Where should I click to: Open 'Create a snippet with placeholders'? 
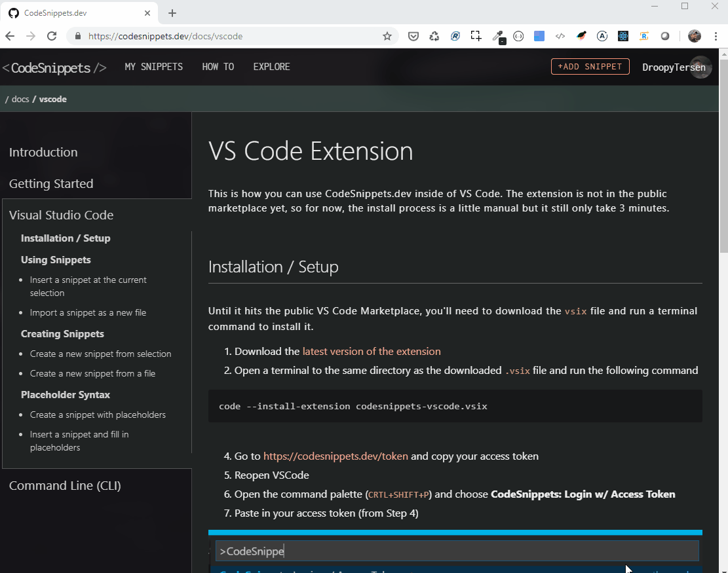pyautogui.click(x=98, y=415)
